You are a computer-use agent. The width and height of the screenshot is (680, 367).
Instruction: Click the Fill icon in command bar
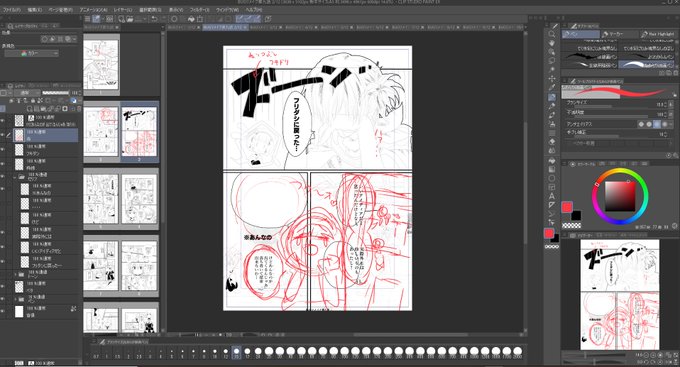[x=191, y=19]
